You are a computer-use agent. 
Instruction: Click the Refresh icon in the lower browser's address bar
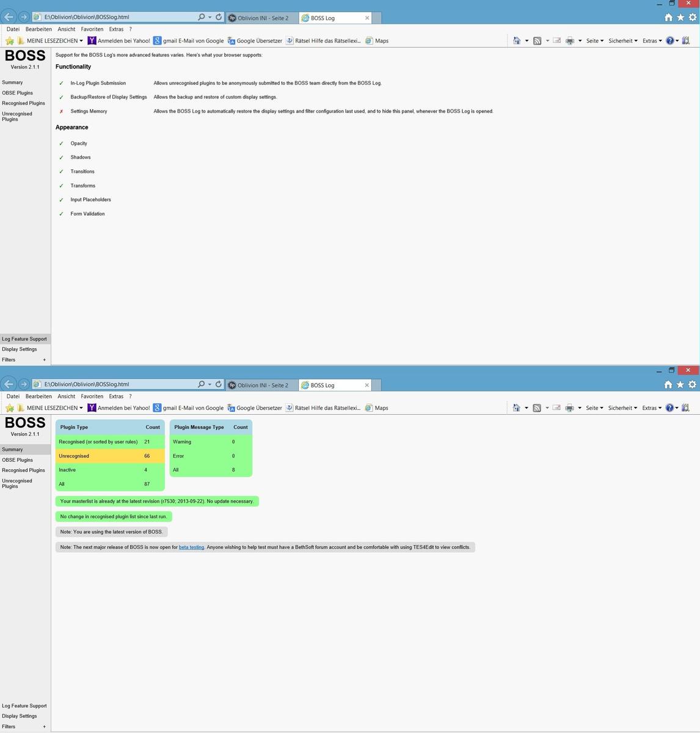point(218,384)
